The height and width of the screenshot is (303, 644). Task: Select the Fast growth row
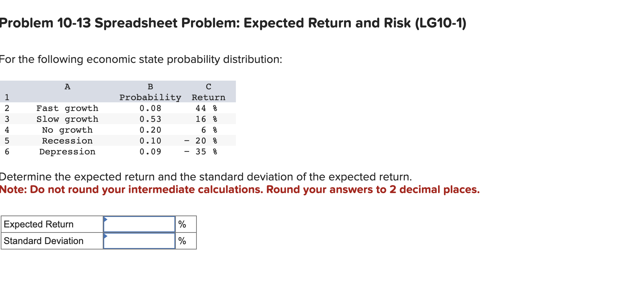tap(67, 108)
